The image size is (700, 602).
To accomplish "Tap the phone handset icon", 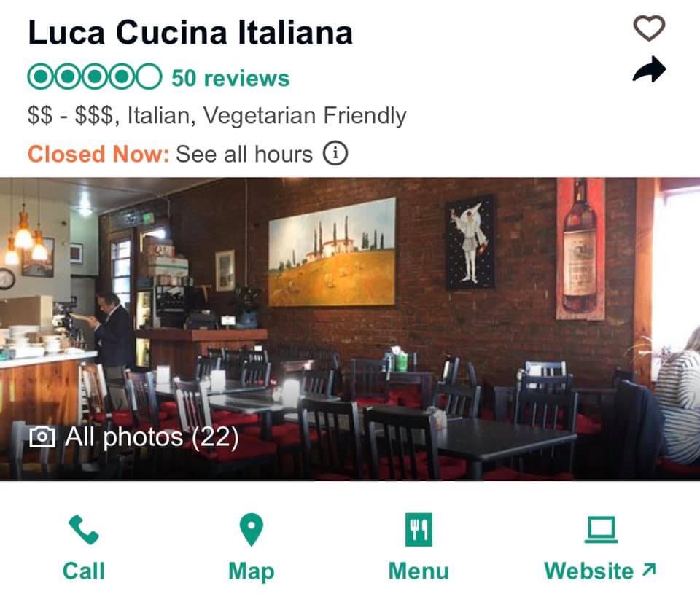I will 83,530.
